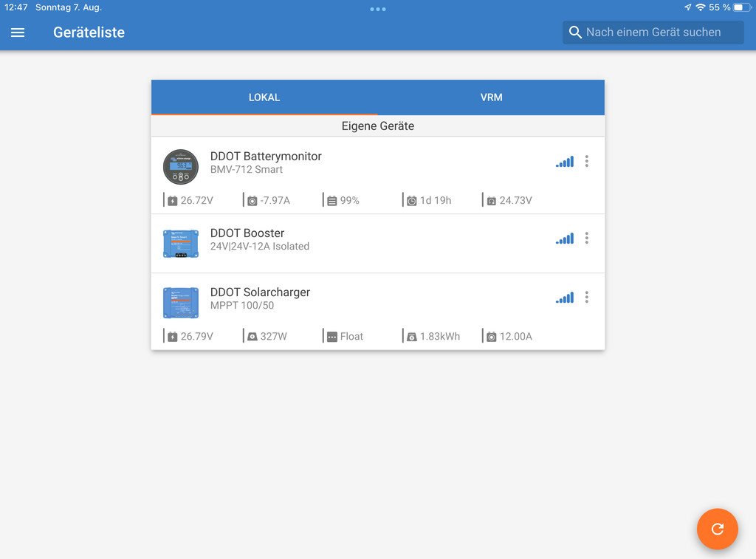The image size is (756, 559).
Task: Open three-dot menu for DDOT Batterymonitor
Action: point(587,161)
